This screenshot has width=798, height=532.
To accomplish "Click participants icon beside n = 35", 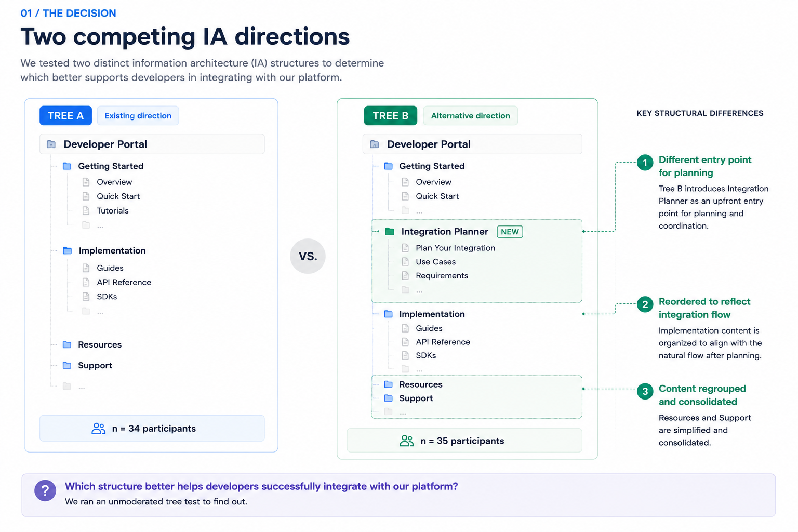I will click(x=407, y=441).
